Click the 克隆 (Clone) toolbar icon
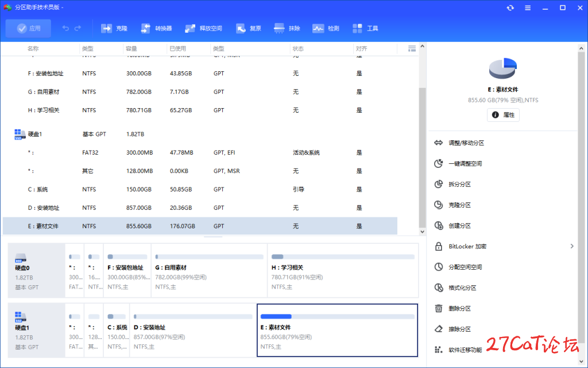The width and height of the screenshot is (588, 368). pos(107,28)
